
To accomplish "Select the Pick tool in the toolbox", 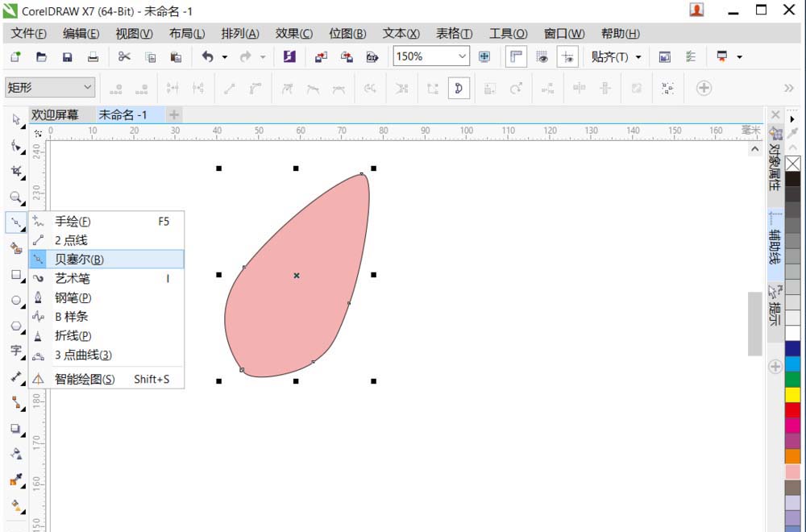I will pos(16,120).
